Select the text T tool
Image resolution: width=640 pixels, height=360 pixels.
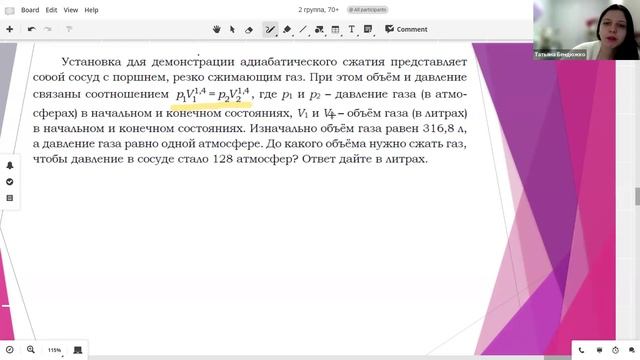tap(351, 29)
